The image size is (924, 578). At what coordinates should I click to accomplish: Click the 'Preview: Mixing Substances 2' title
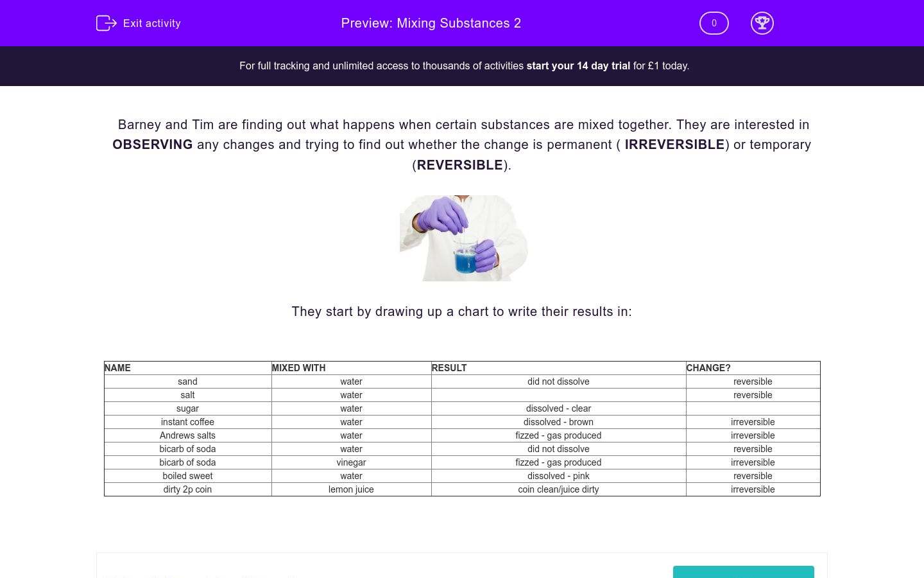[x=431, y=23]
